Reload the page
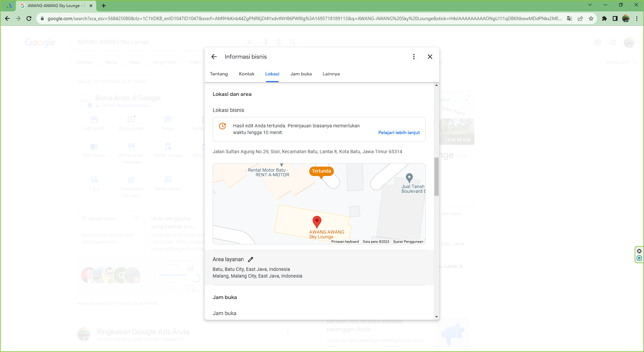Image resolution: width=644 pixels, height=352 pixels. [x=29, y=18]
